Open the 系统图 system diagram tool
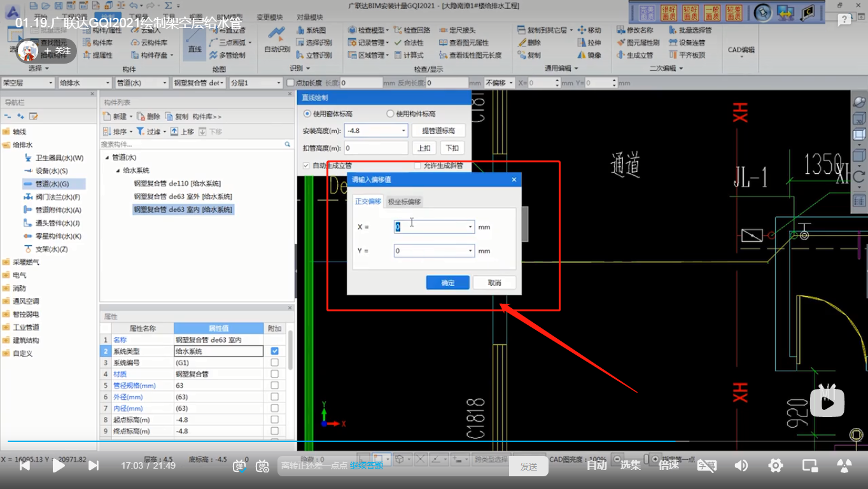This screenshot has width=868, height=489. [311, 30]
